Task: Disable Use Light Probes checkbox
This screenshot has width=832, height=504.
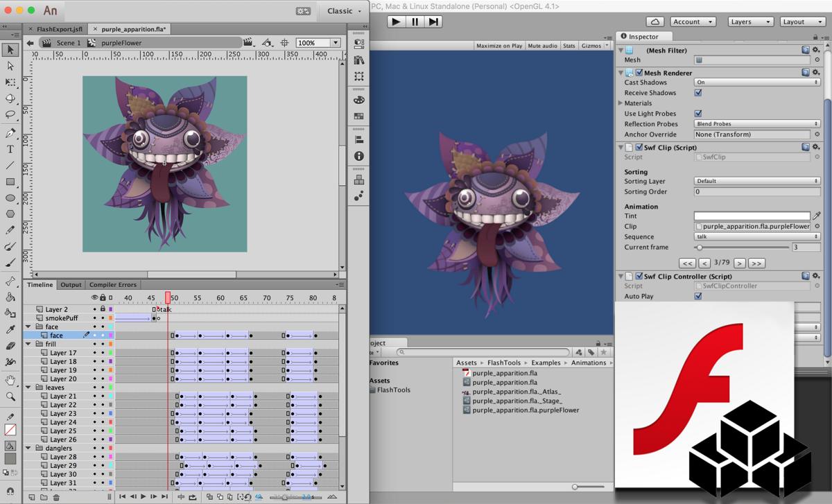Action: (698, 113)
